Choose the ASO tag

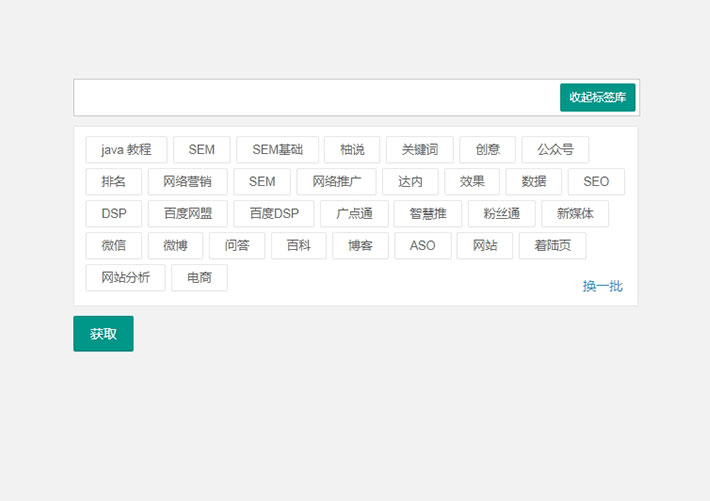tap(422, 246)
